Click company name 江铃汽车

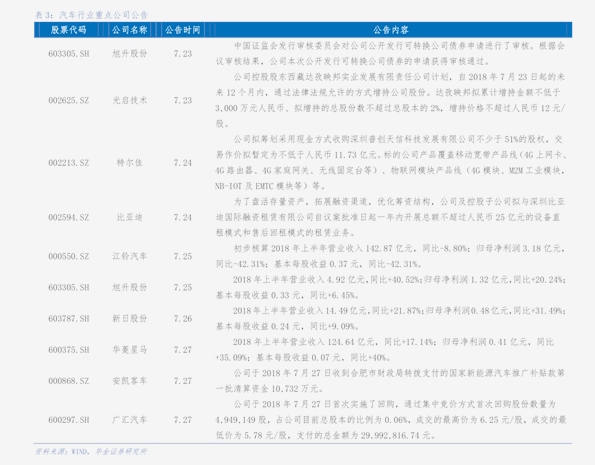129,256
